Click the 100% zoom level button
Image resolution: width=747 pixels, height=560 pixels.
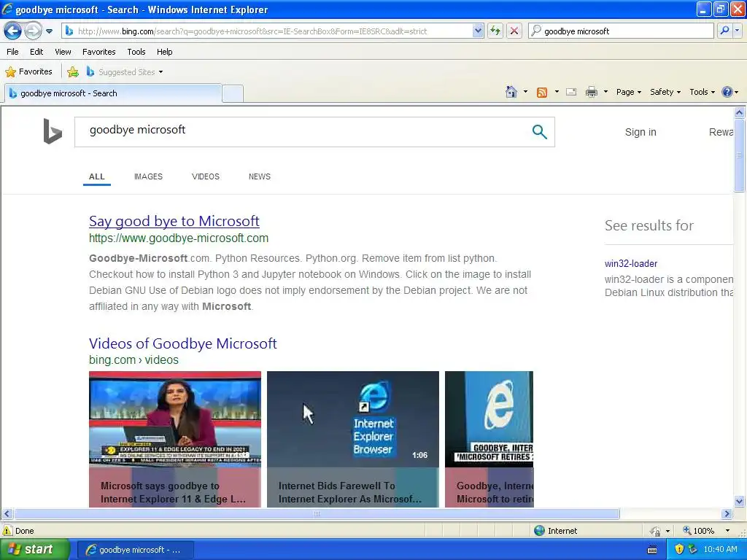click(x=698, y=531)
